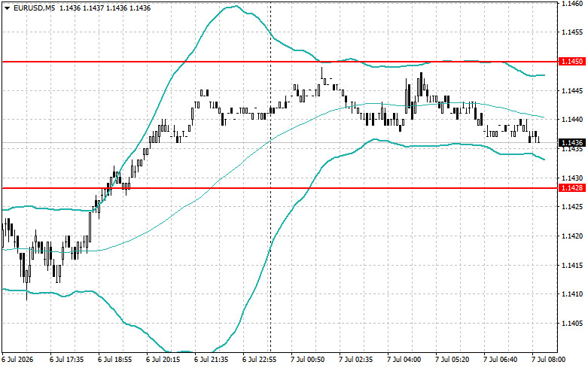Click the 1.1420 price scale label
The image size is (588, 368).
click(x=572, y=236)
